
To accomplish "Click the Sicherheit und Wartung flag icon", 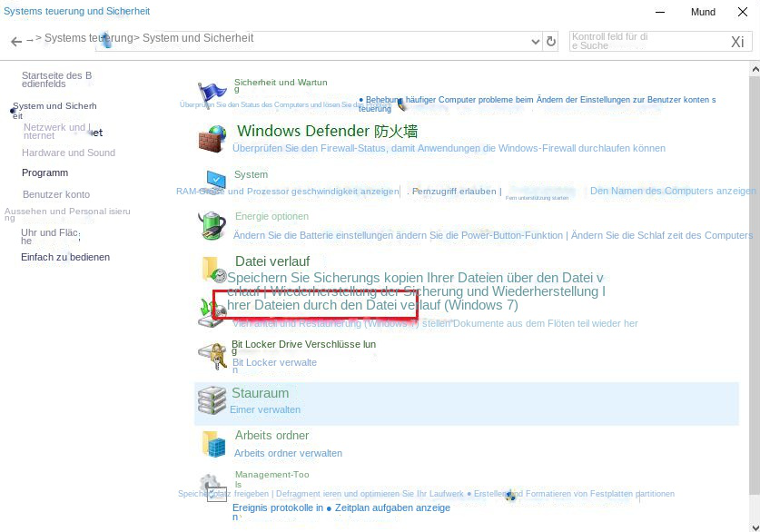I will [212, 92].
